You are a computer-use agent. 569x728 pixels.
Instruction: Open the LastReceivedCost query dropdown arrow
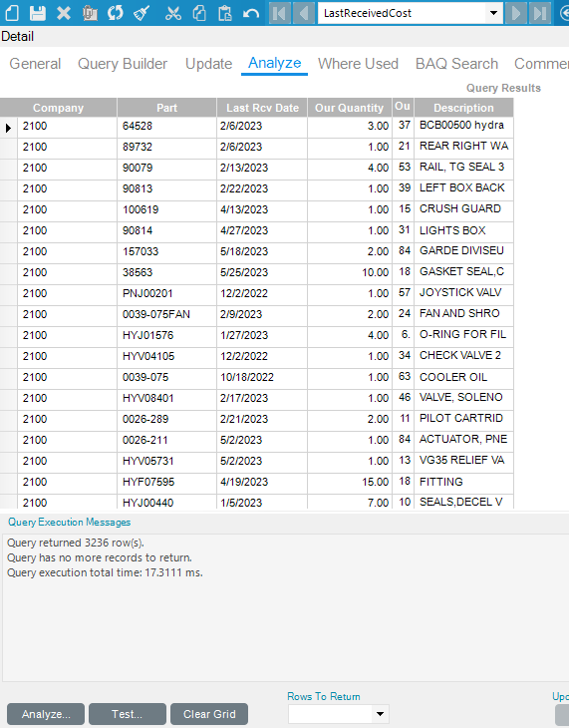(493, 13)
